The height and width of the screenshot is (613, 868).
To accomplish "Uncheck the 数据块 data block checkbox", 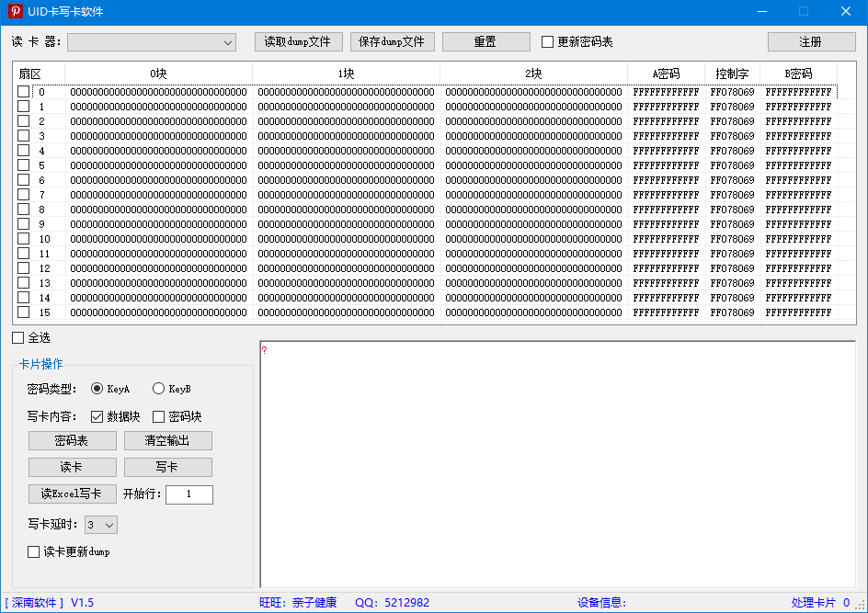I will point(97,416).
